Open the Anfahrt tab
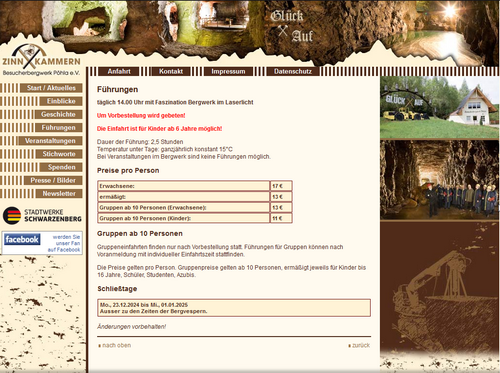 119,71
